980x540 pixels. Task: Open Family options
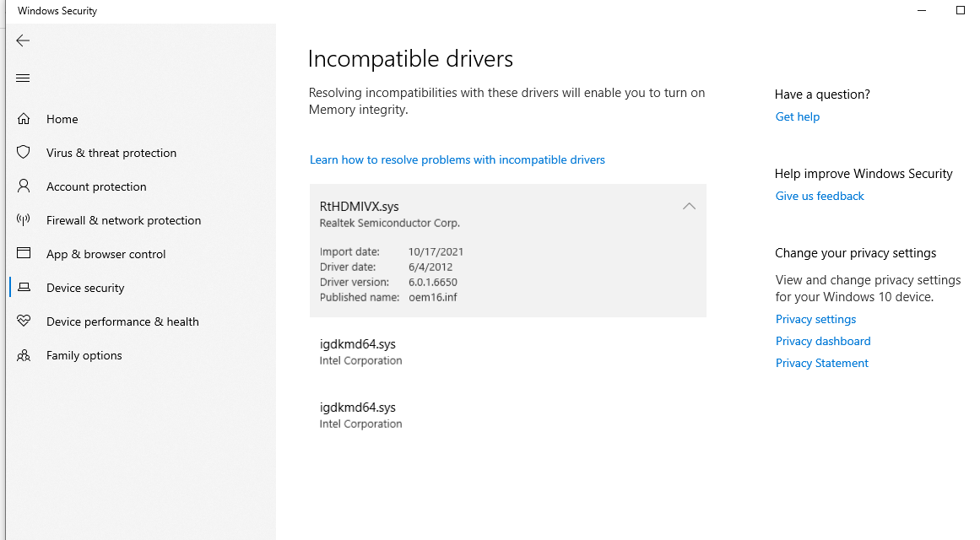[x=83, y=355]
